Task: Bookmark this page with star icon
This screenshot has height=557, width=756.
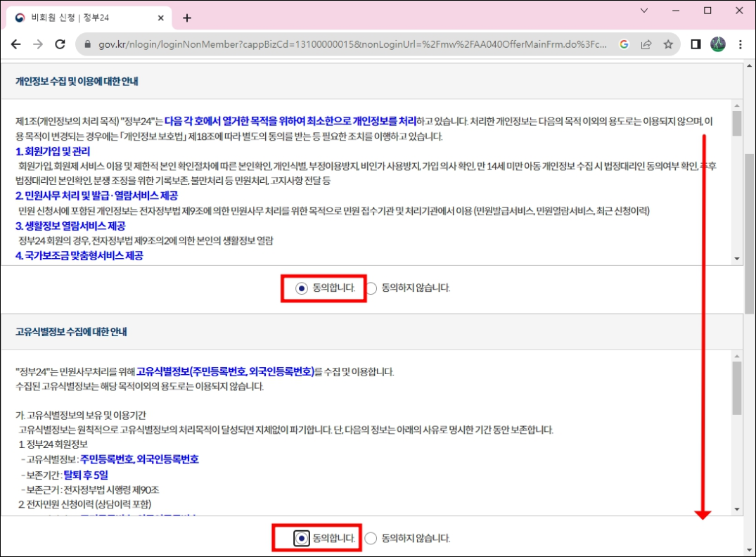Action: [668, 44]
